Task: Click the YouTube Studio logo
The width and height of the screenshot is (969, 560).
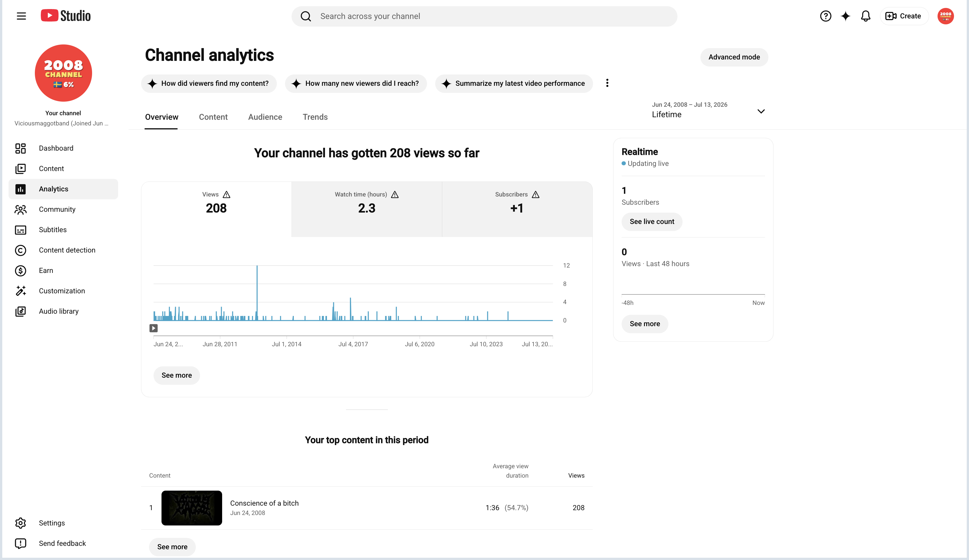Action: pyautogui.click(x=66, y=16)
